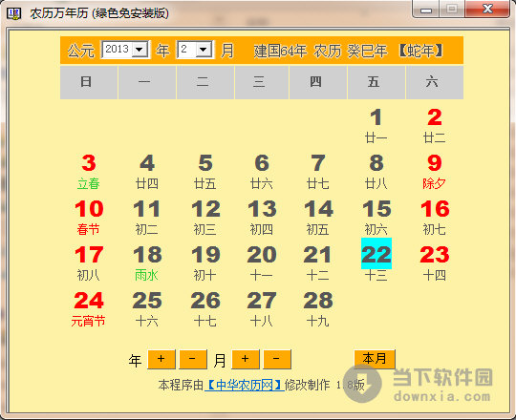Select day 7 (廿七)
516x420 pixels.
(x=318, y=172)
